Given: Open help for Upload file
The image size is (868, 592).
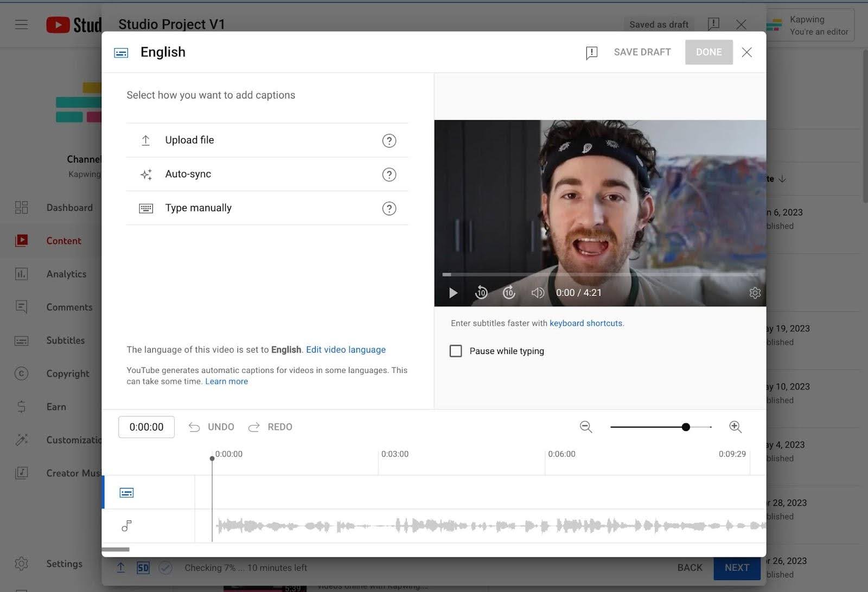Looking at the screenshot, I should pyautogui.click(x=389, y=140).
